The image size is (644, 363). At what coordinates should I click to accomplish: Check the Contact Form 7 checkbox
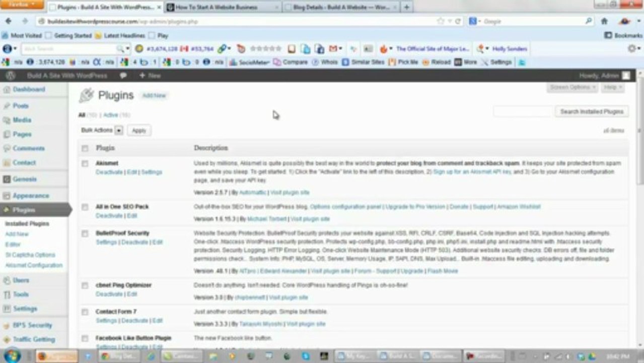[85, 312]
